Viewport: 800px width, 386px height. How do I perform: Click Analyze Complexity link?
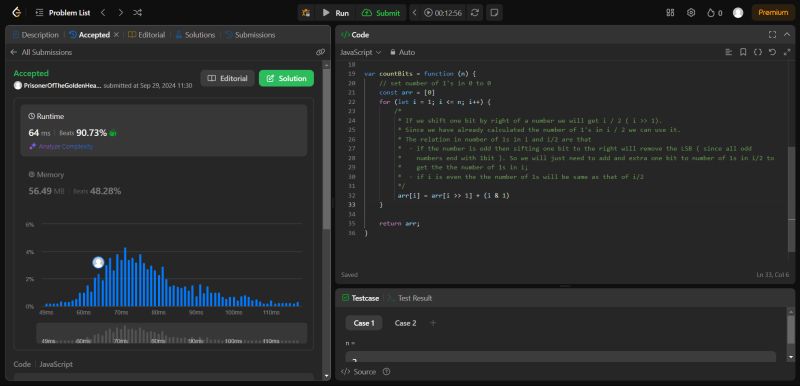pos(61,146)
